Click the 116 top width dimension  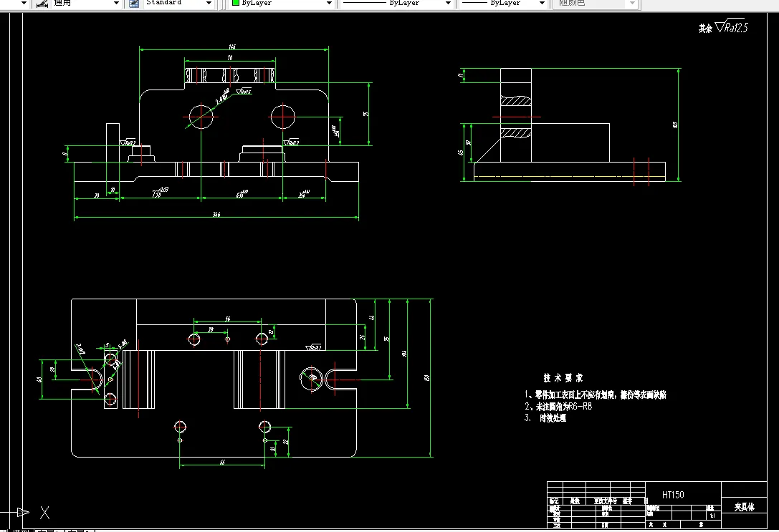232,47
